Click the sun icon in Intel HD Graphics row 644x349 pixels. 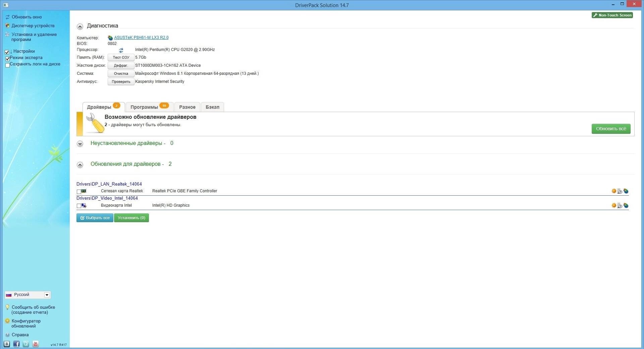[614, 205]
